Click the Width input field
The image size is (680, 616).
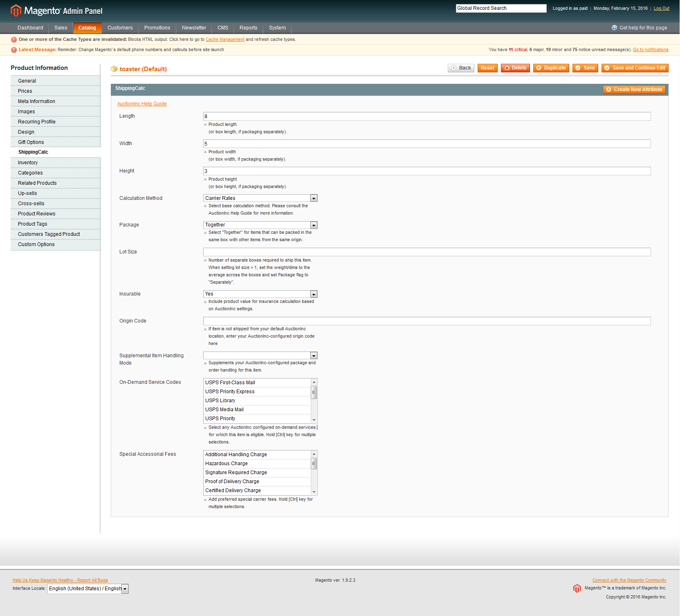(427, 144)
